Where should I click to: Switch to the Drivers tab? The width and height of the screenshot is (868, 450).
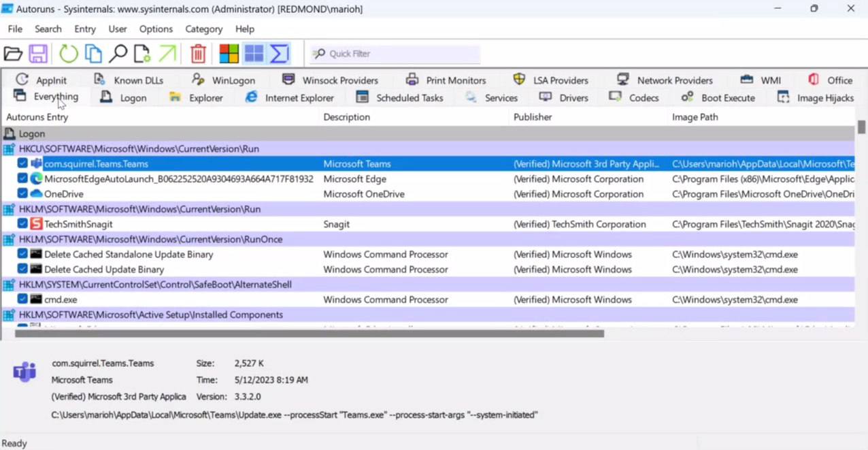pyautogui.click(x=563, y=97)
